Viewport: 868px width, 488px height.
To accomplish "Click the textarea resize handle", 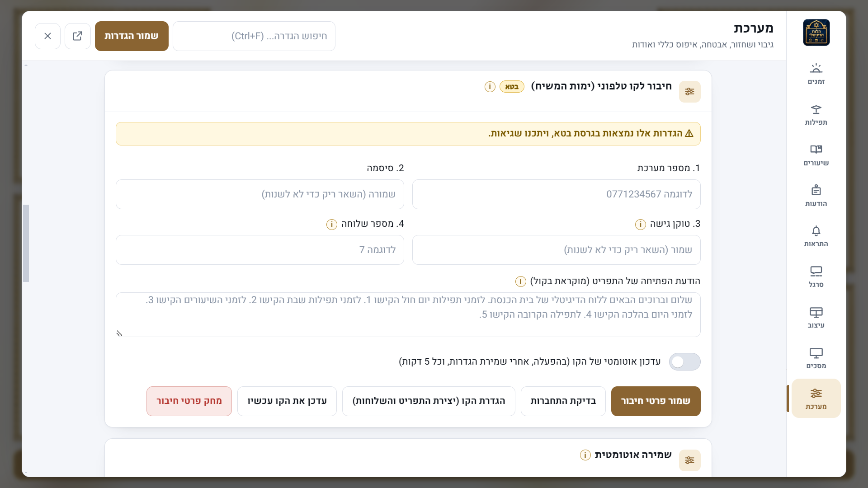I will [x=119, y=333].
